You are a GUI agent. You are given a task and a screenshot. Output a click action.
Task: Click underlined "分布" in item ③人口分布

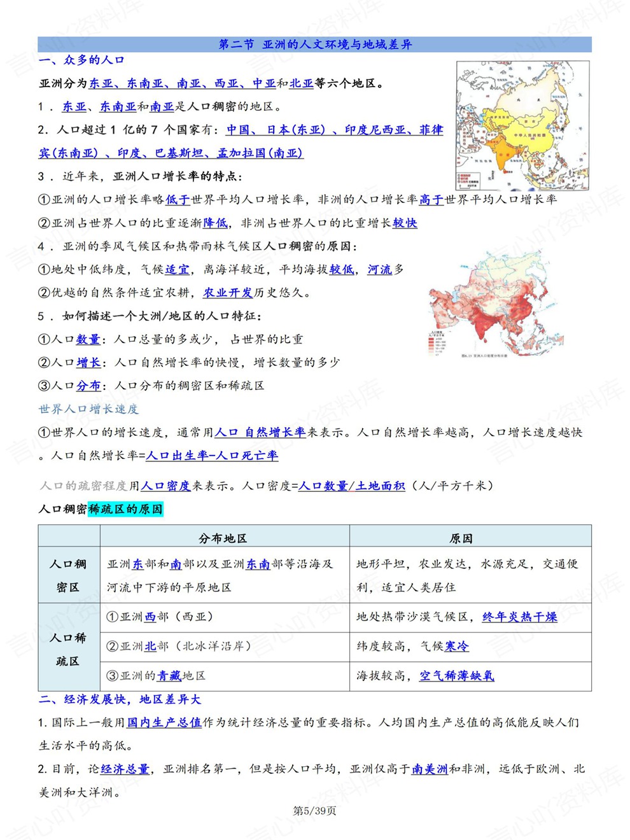88,386
